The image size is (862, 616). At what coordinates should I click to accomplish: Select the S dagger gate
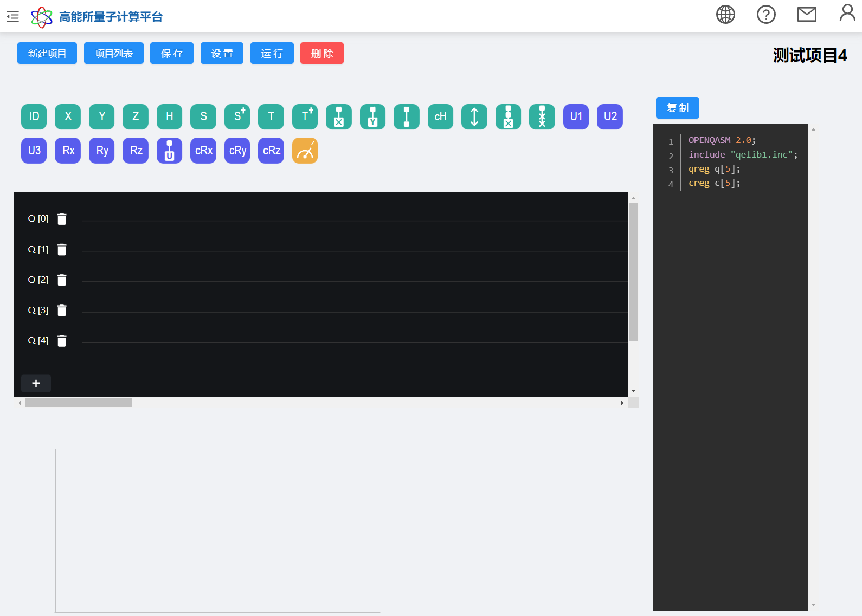237,116
